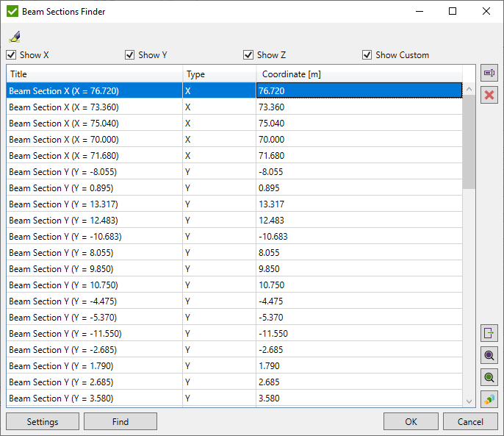Viewport: 504px width, 436px height.
Task: Click the export document icon with green arrow
Action: [489, 333]
